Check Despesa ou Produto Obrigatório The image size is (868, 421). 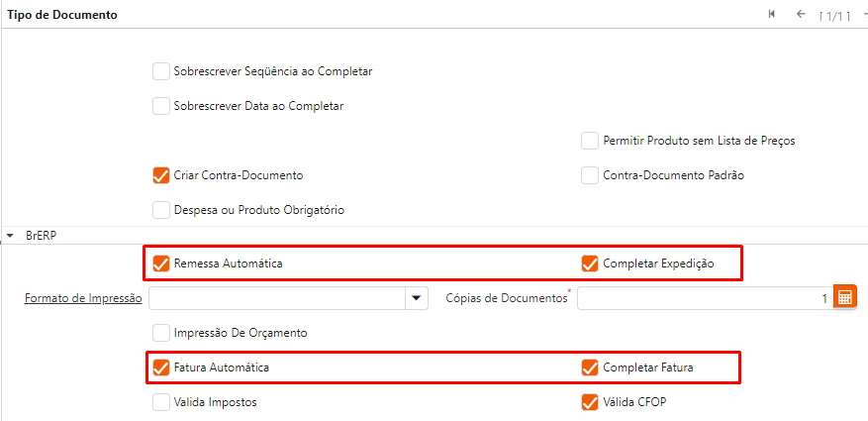[x=161, y=210]
